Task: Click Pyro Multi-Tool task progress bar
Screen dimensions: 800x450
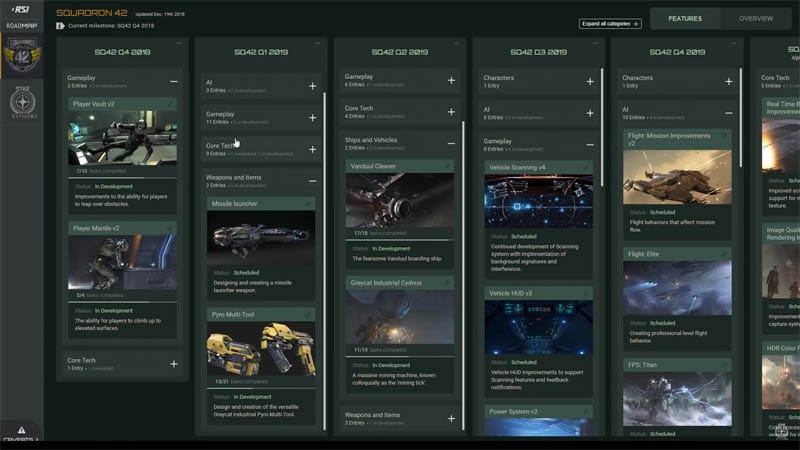Action: (261, 388)
